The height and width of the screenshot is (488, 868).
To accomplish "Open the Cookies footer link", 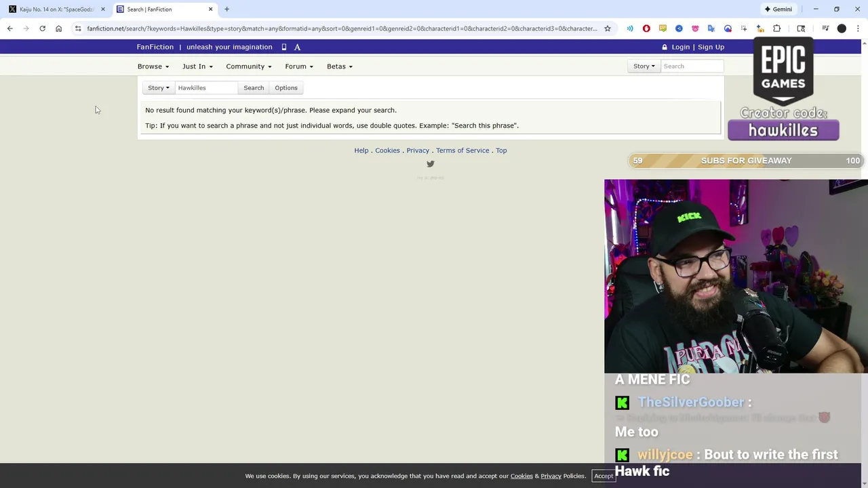I will pos(387,150).
